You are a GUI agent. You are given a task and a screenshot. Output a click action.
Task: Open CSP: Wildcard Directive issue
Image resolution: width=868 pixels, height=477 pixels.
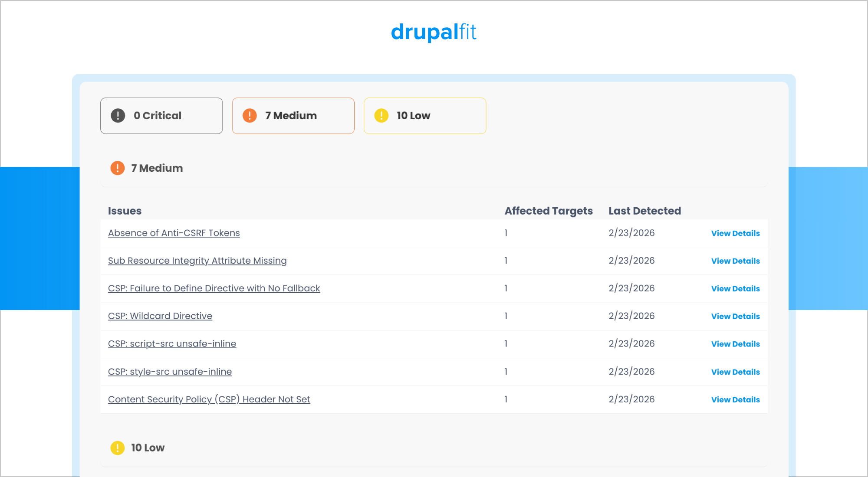click(x=160, y=317)
